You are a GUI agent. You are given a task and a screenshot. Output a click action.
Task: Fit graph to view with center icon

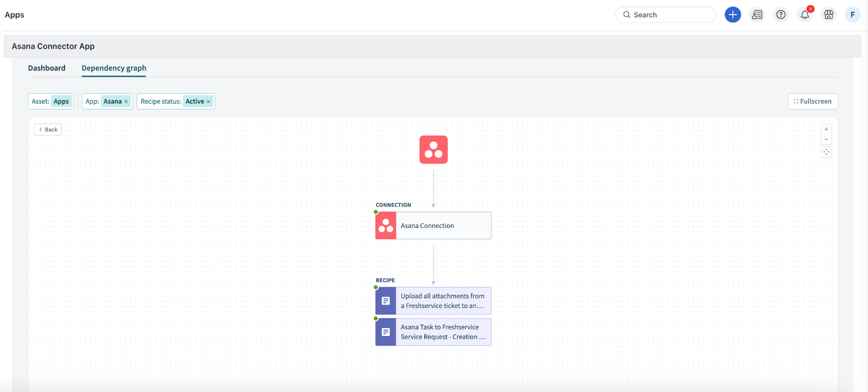pos(826,152)
